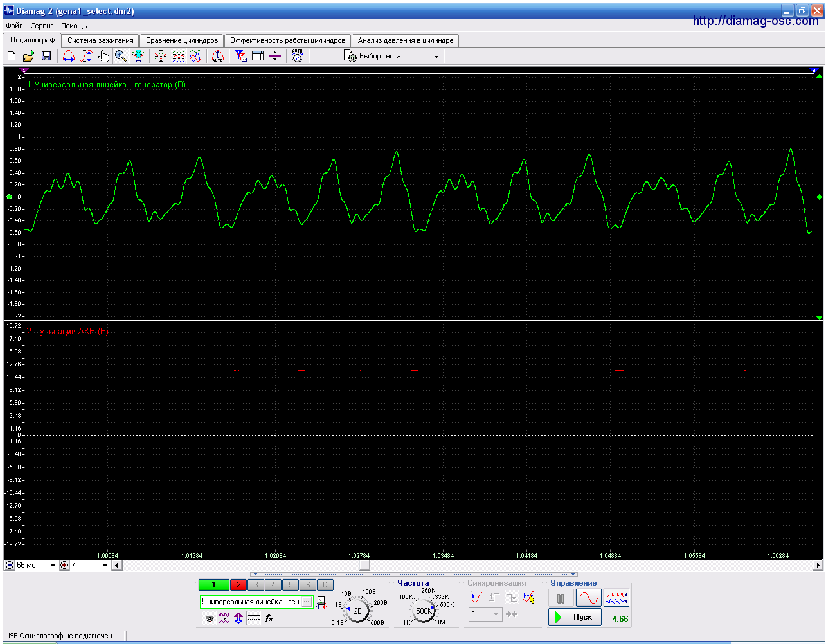Click the auto-scale AUTO arc icon
The image size is (828, 644).
tap(218, 57)
